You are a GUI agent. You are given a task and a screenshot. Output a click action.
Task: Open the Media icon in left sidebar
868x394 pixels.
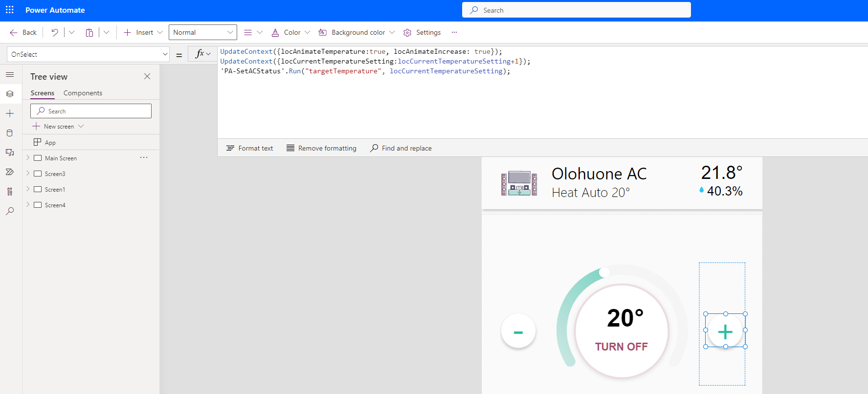[10, 153]
